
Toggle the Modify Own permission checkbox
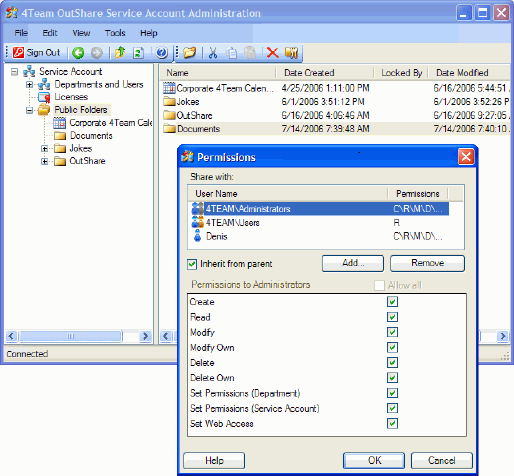(392, 347)
